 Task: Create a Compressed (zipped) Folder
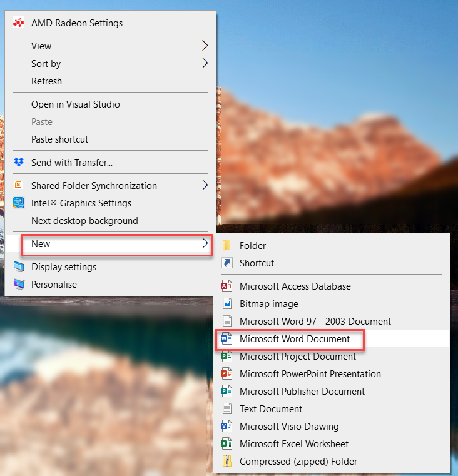[x=332, y=462]
